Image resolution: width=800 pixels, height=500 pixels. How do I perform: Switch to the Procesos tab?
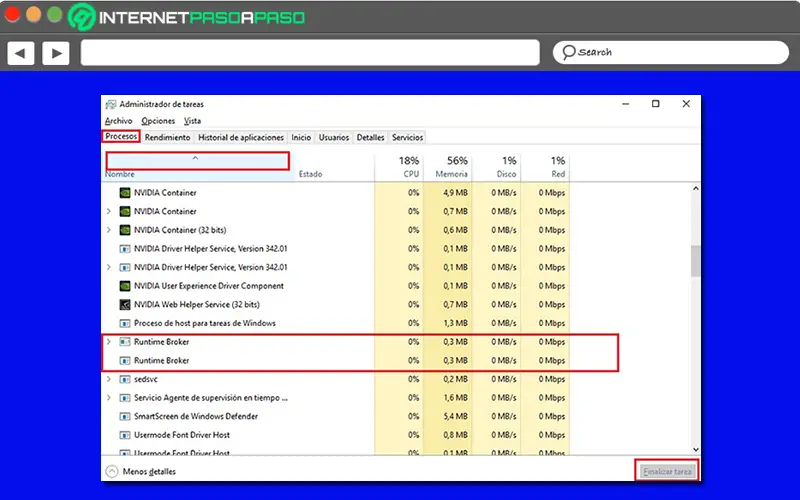tap(121, 137)
